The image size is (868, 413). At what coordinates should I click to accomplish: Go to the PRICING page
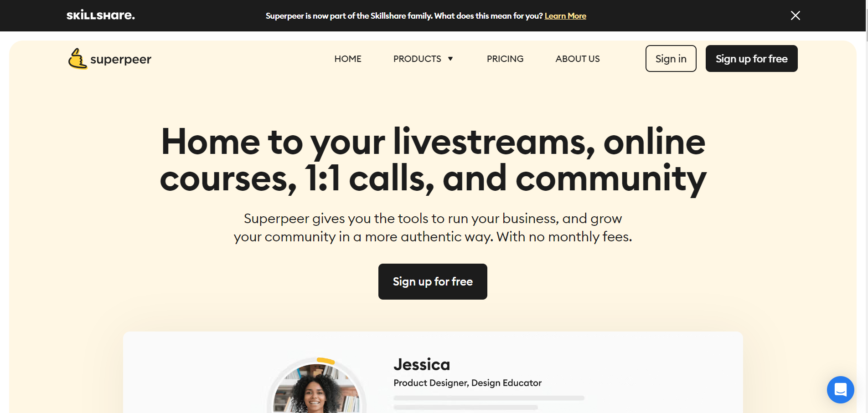click(x=505, y=59)
